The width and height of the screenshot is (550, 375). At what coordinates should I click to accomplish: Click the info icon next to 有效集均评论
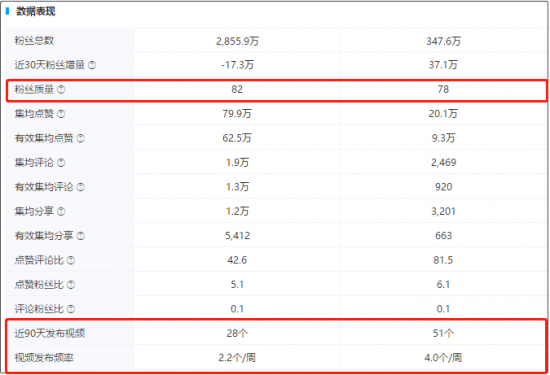[81, 187]
